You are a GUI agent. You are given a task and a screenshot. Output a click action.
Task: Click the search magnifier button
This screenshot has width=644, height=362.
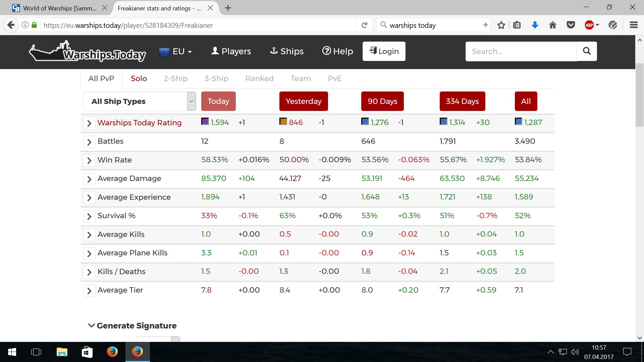[587, 51]
